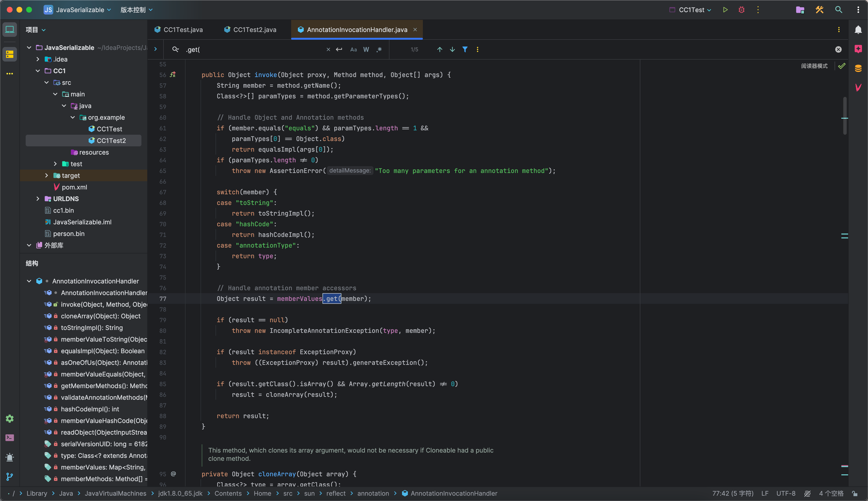Open the editor tabs options menu

click(x=839, y=30)
